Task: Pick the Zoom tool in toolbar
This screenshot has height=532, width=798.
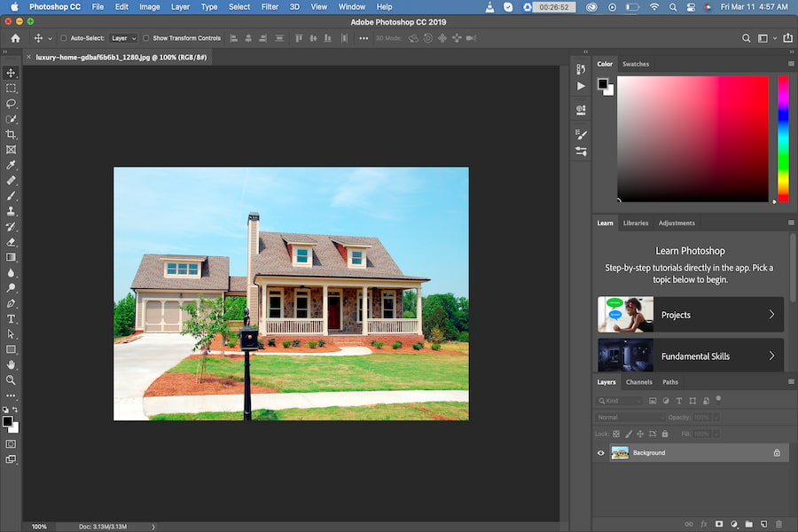Action: point(11,379)
